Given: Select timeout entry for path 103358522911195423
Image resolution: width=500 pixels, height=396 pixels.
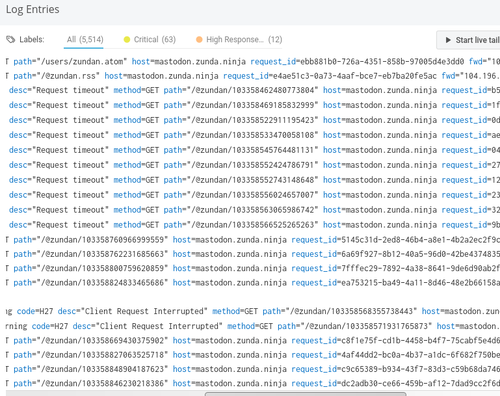Looking at the screenshot, I should 253,120.
